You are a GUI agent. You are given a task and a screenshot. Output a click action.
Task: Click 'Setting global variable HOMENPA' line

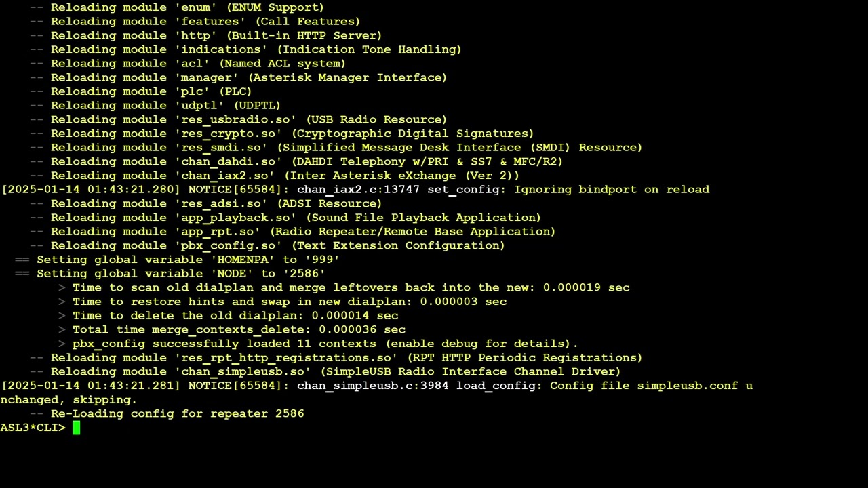[177, 260]
